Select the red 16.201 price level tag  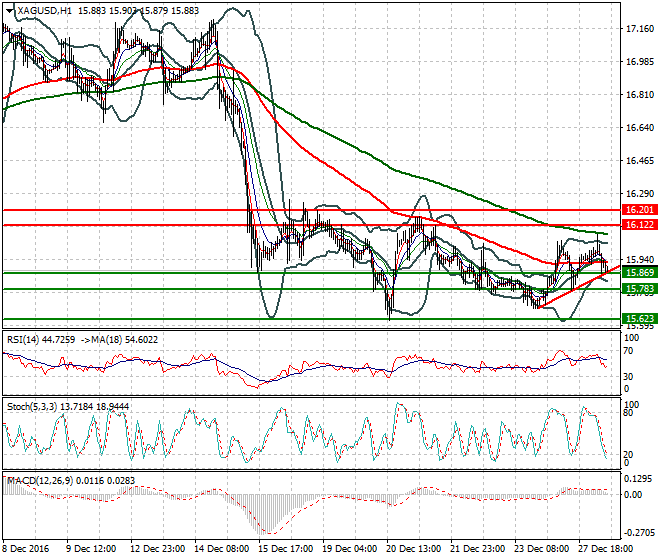click(637, 210)
